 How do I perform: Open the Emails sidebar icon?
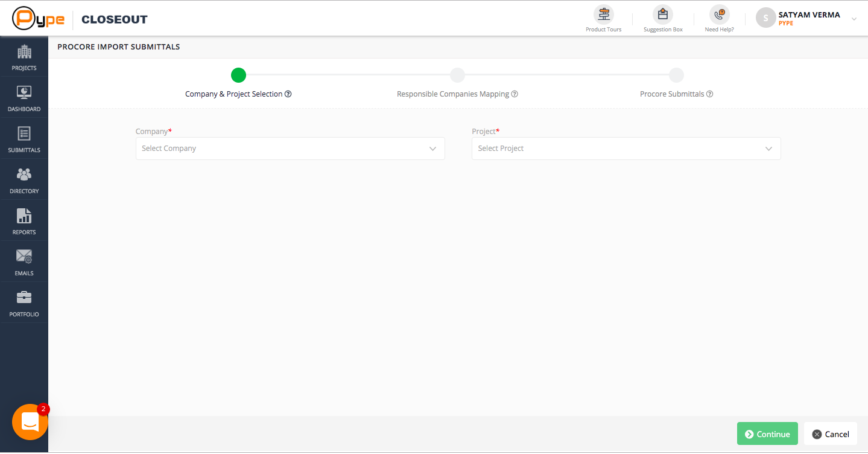pyautogui.click(x=24, y=263)
